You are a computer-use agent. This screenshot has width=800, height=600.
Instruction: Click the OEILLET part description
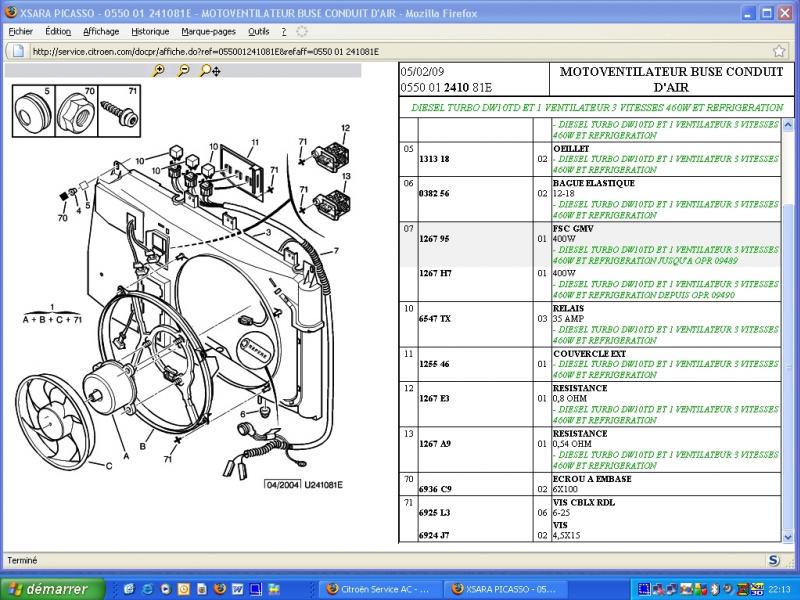click(x=571, y=148)
